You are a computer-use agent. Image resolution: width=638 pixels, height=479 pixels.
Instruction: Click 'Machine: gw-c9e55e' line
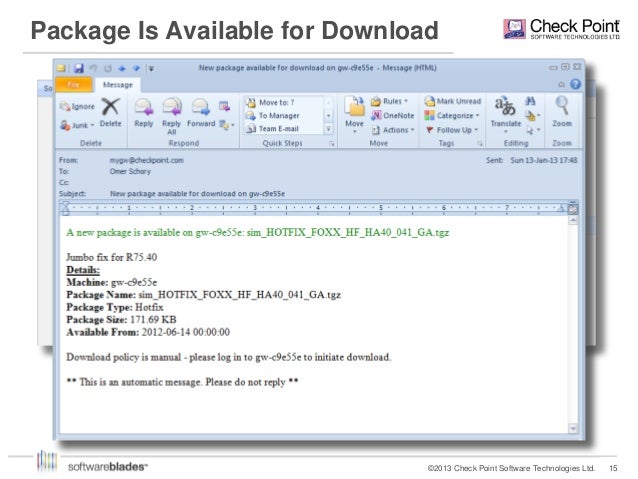coord(111,282)
